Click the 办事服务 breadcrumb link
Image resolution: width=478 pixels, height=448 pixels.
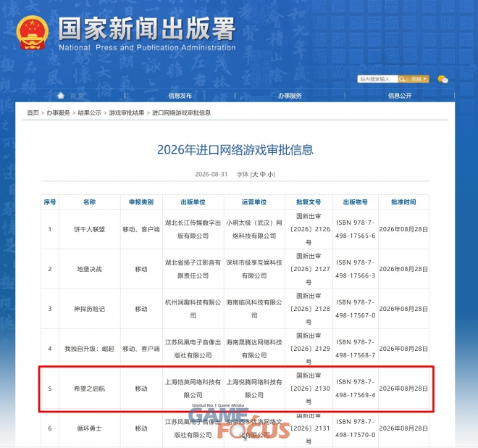[58, 113]
